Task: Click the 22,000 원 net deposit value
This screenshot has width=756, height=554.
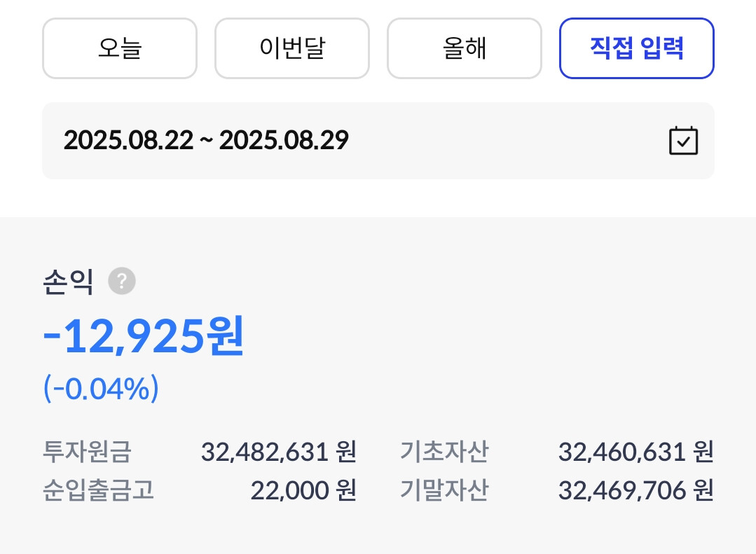Action: [x=303, y=491]
